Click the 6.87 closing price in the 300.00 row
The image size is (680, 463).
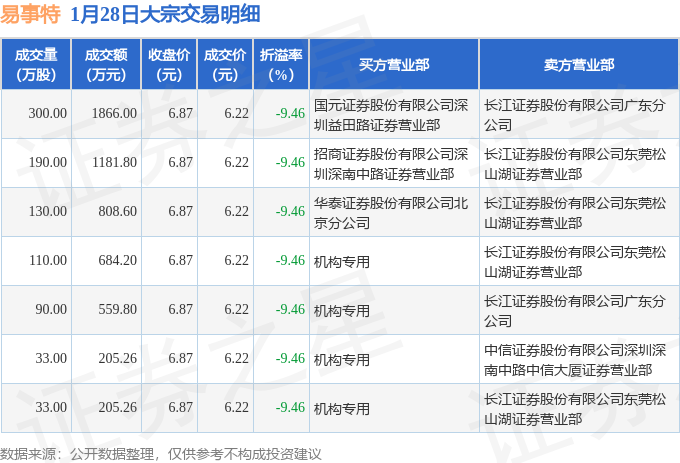click(180, 114)
